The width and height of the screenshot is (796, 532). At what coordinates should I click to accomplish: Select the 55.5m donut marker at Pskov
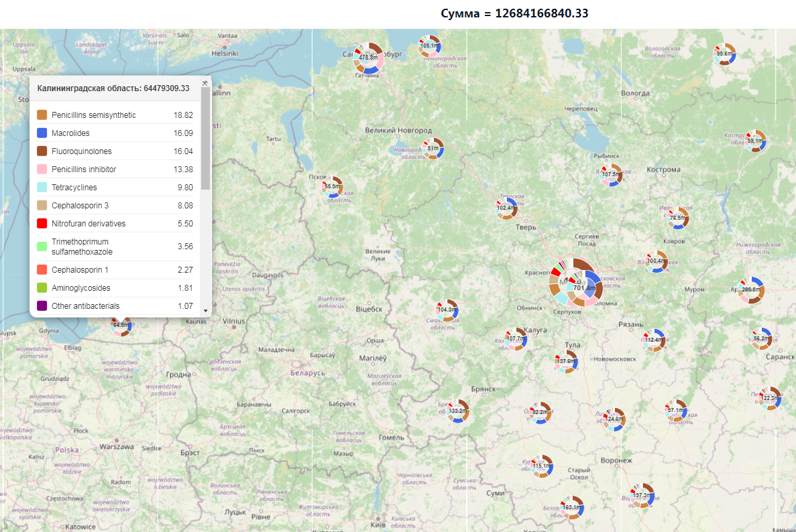[x=332, y=187]
